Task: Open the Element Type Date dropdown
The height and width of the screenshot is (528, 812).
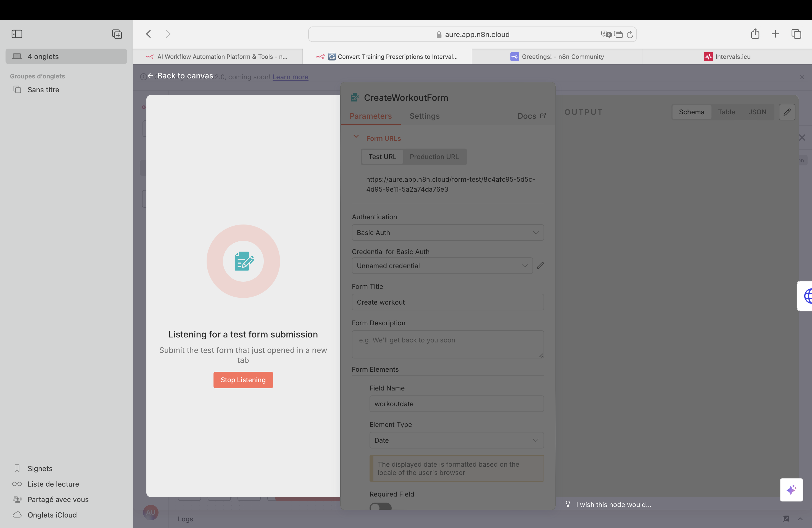Action: [456, 440]
